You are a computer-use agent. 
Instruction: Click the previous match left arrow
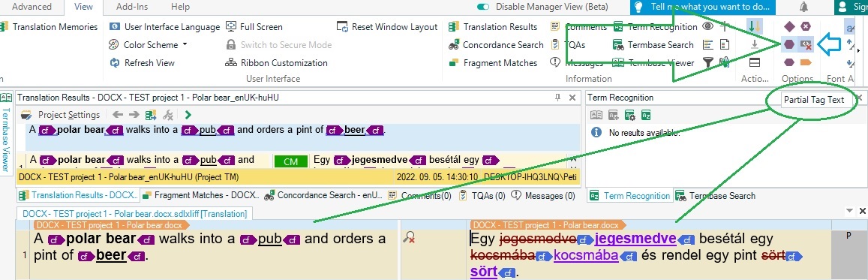(x=117, y=115)
